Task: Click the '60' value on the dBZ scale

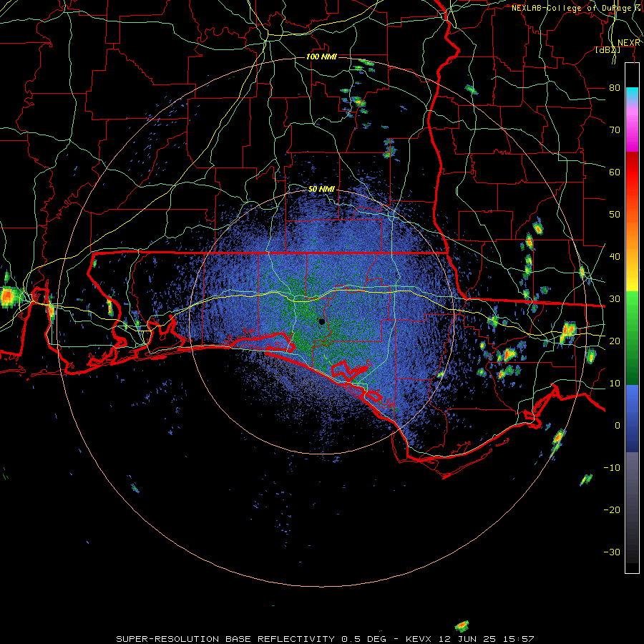Action: coord(615,172)
